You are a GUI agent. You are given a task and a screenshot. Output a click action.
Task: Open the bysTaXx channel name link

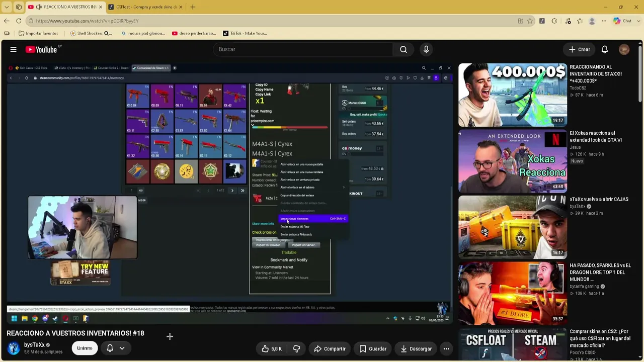click(x=34, y=345)
